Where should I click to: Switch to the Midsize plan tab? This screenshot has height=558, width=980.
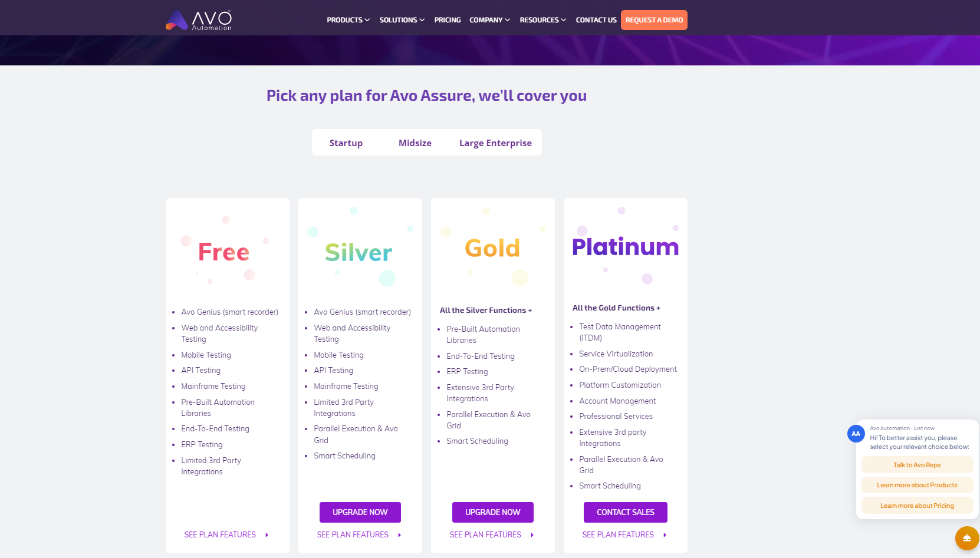(x=415, y=143)
